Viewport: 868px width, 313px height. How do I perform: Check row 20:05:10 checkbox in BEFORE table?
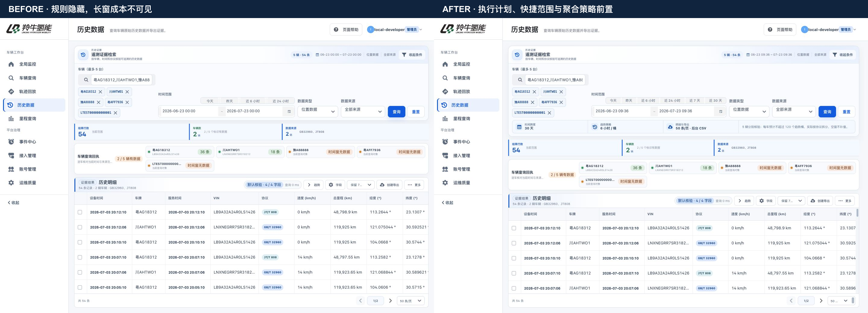pyautogui.click(x=80, y=287)
